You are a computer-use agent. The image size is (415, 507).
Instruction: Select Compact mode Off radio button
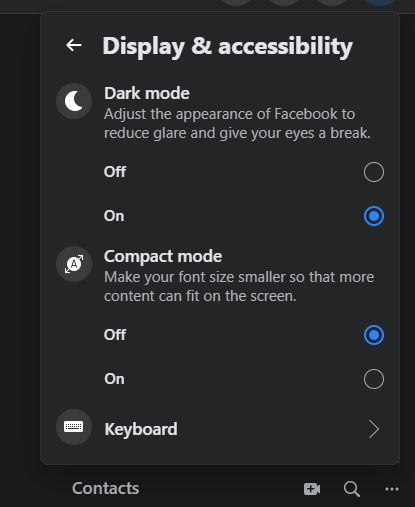coord(374,335)
